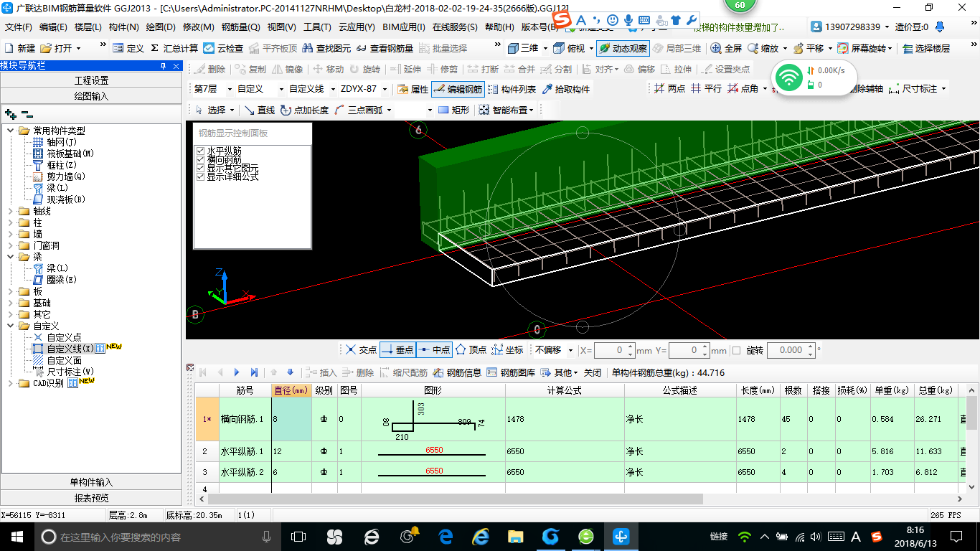
Task: Open 钢筋图库 rebar shape library
Action: coord(510,372)
